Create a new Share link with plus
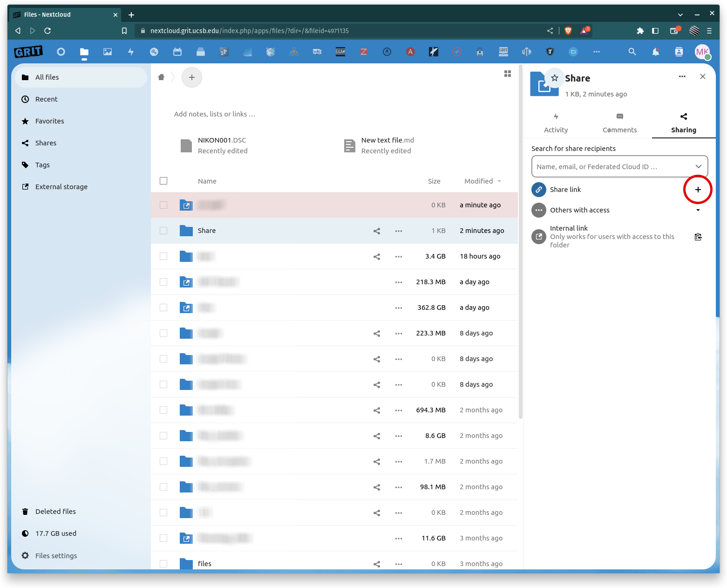This screenshot has height=588, width=727. click(x=698, y=190)
